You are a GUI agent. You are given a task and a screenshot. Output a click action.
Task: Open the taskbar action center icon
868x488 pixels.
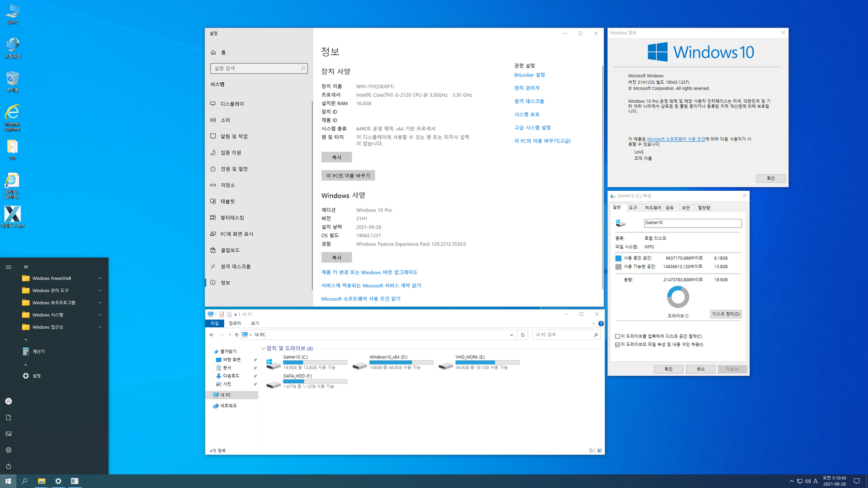point(857,481)
